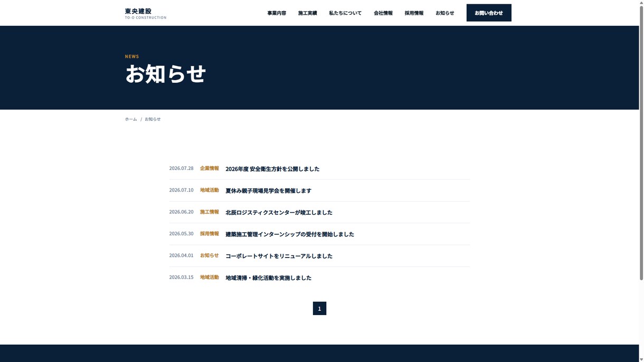Click the 採用情報 tag on the 2026.05.30 row
644x362 pixels.
(x=209, y=233)
